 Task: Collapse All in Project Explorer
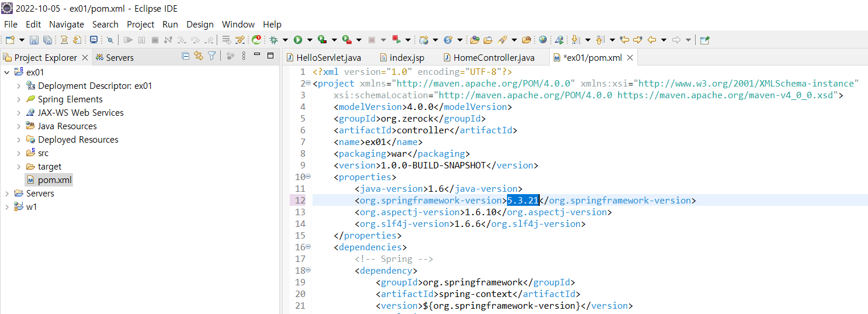186,56
